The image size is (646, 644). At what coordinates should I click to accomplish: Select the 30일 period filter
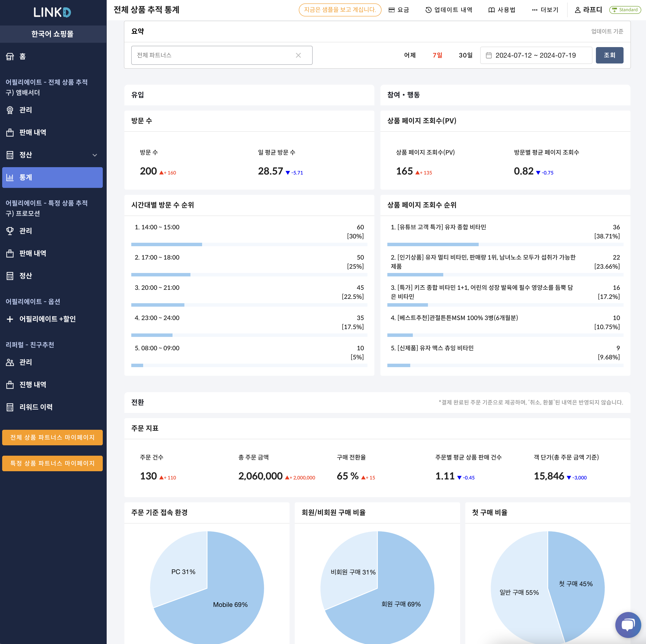pos(465,55)
